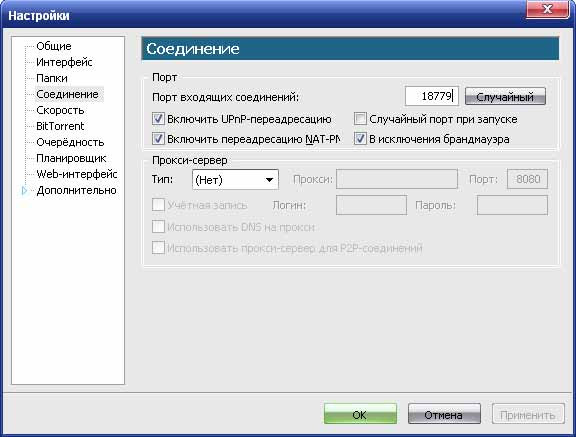Uncheck В исключения брандмауэра option
The width and height of the screenshot is (576, 437).
pos(360,139)
